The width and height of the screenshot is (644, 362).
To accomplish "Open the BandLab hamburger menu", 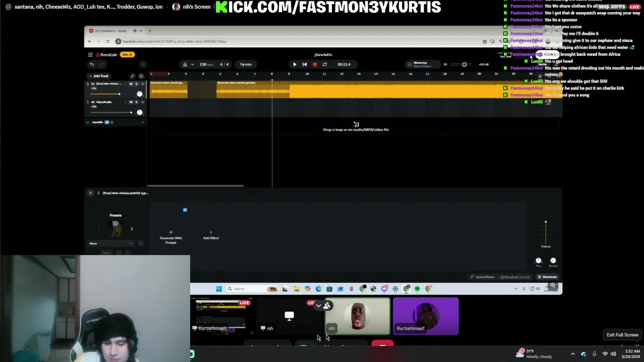I will pos(90,54).
